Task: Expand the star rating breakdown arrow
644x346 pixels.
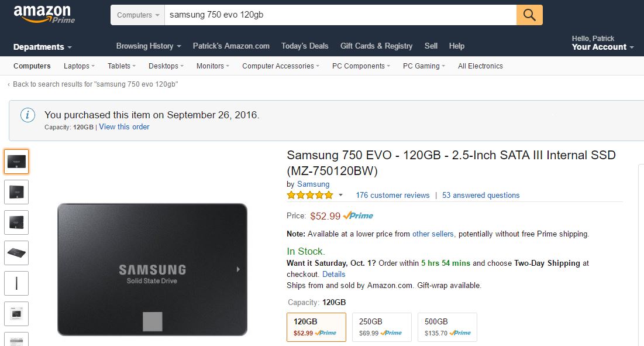Action: (341, 196)
